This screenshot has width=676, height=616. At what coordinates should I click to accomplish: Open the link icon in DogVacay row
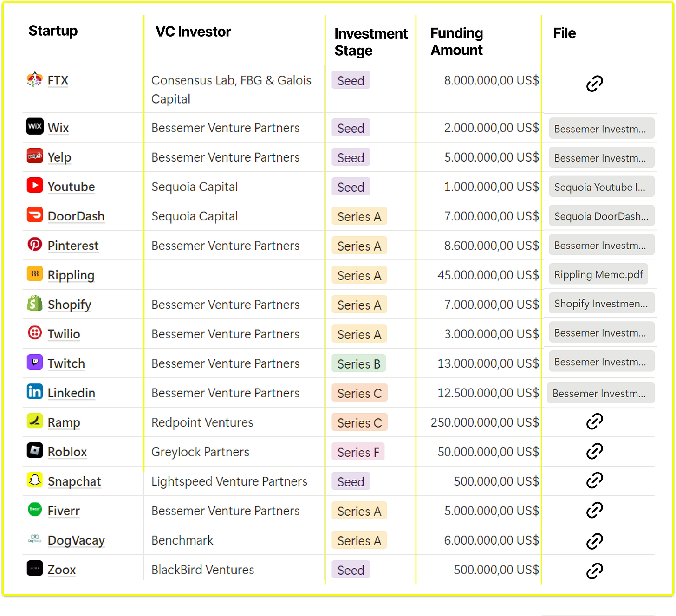(594, 541)
